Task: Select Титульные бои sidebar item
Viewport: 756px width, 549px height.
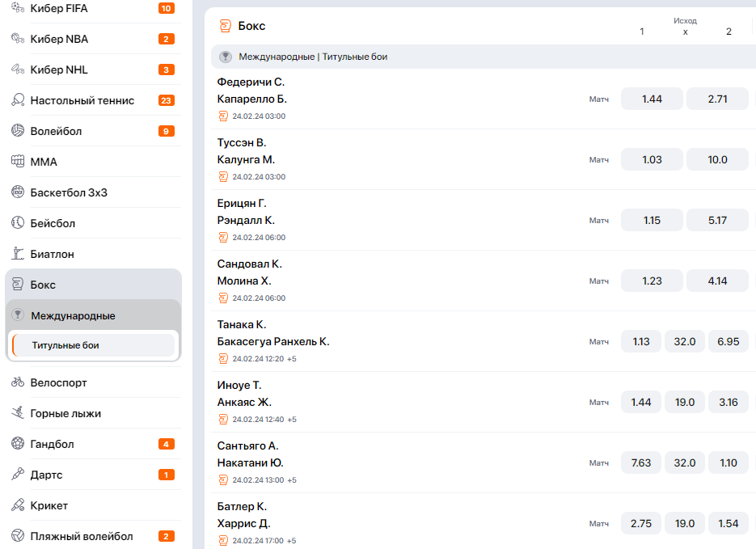Action: (94, 345)
